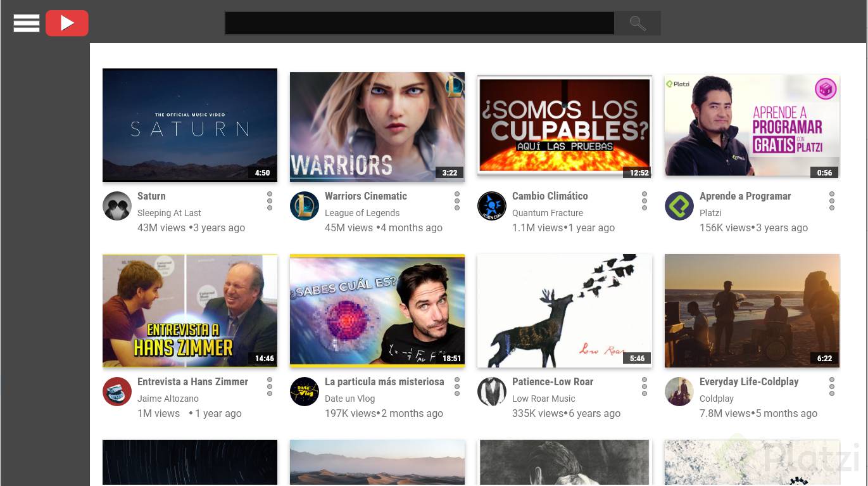This screenshot has height=486, width=868.
Task: Click '156K views•3 years ago' text
Action: point(753,227)
